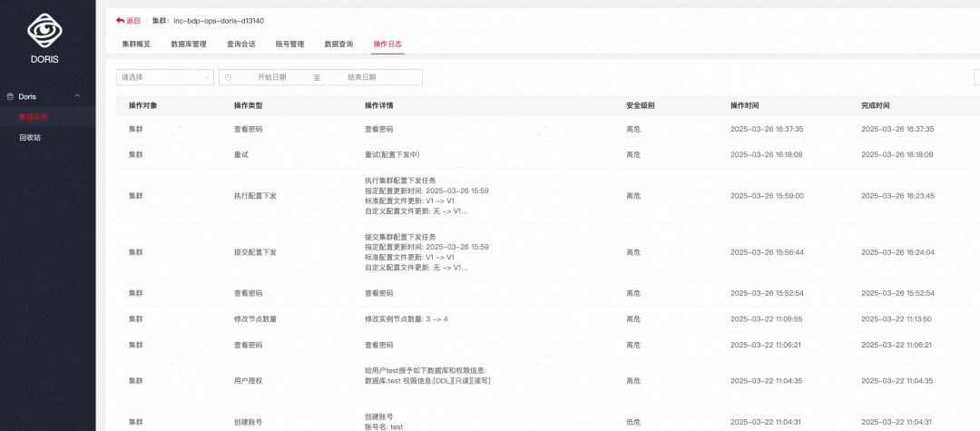This screenshot has height=431, width=980.
Task: Click the 低危 security level cell
Action: 633,422
